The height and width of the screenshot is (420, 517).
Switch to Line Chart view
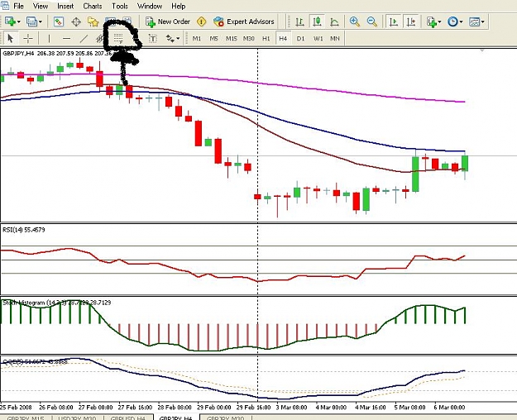point(334,21)
